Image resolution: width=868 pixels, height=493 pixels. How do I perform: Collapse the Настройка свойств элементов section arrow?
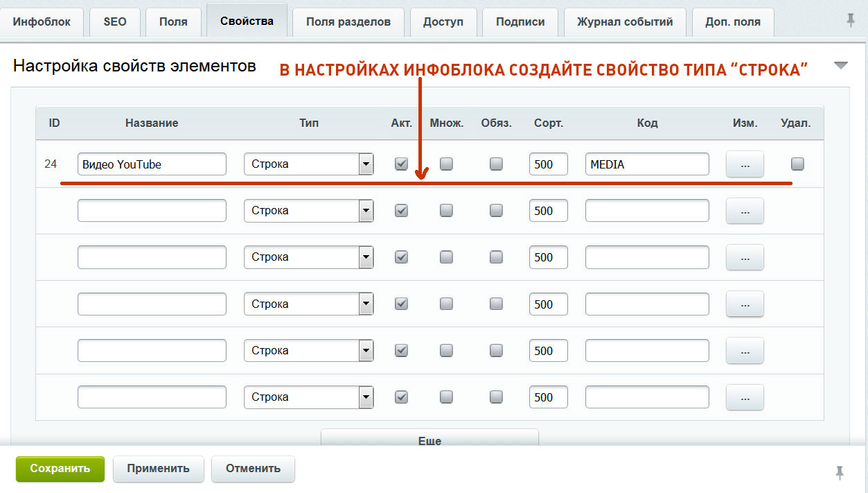[x=840, y=66]
